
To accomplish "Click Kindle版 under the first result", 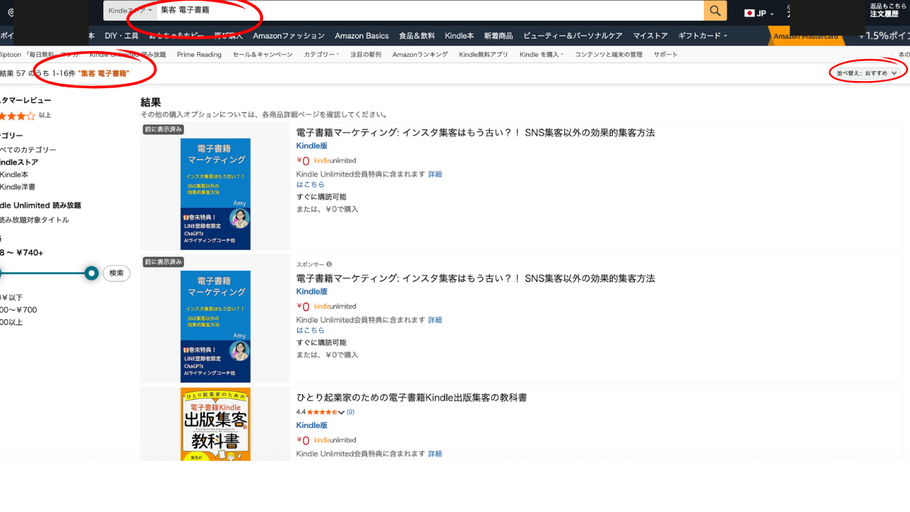I will 312,146.
